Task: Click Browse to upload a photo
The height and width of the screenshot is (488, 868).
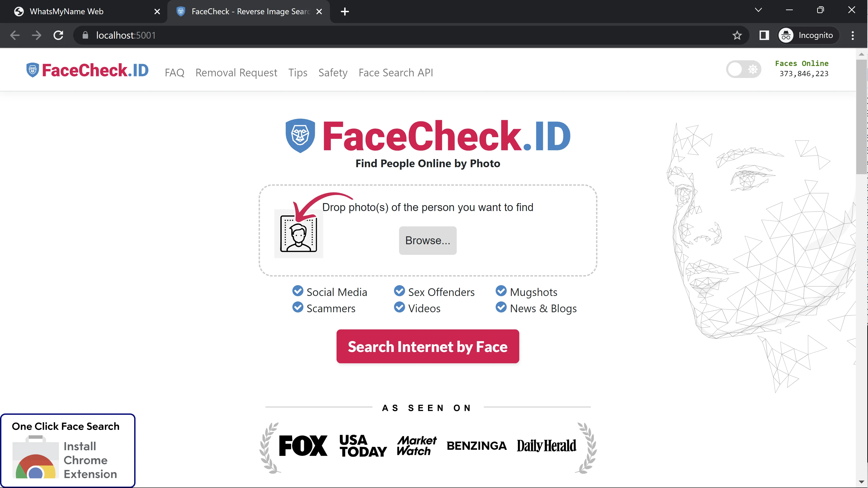Action: [x=427, y=240]
